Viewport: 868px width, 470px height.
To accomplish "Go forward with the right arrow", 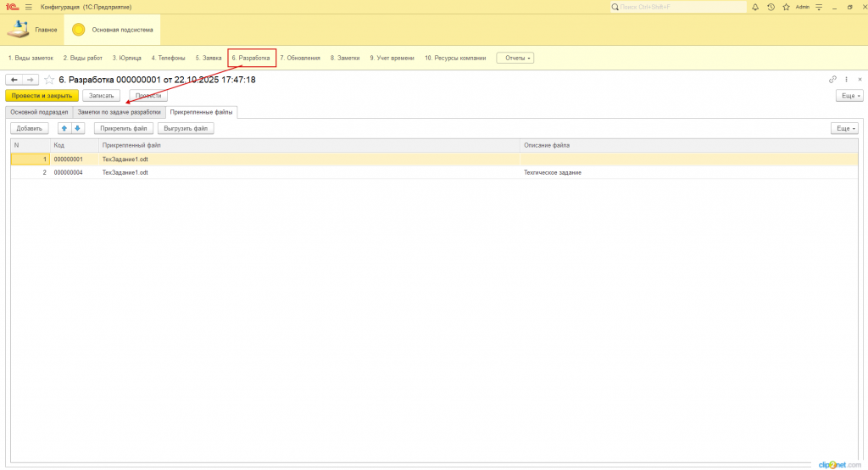I will coord(31,80).
